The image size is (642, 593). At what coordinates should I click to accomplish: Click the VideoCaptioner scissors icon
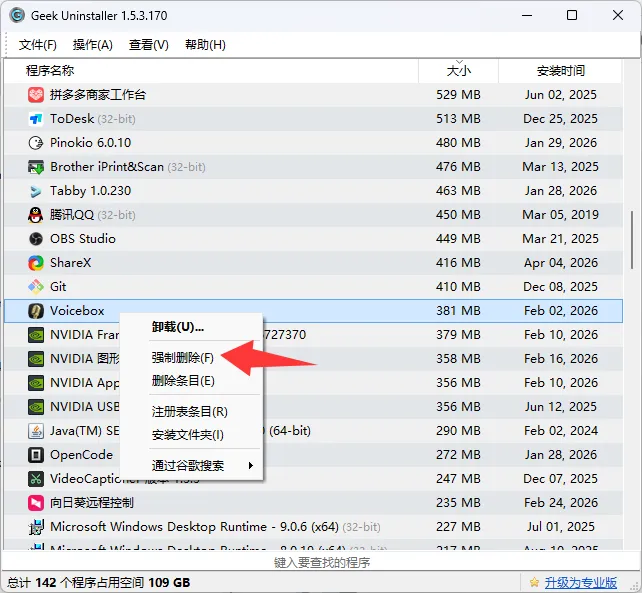click(x=36, y=479)
